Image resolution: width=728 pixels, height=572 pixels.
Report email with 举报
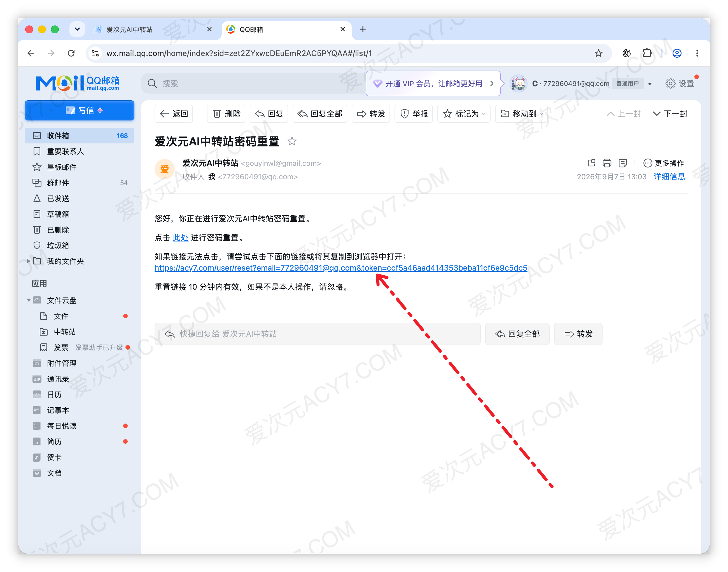(414, 114)
